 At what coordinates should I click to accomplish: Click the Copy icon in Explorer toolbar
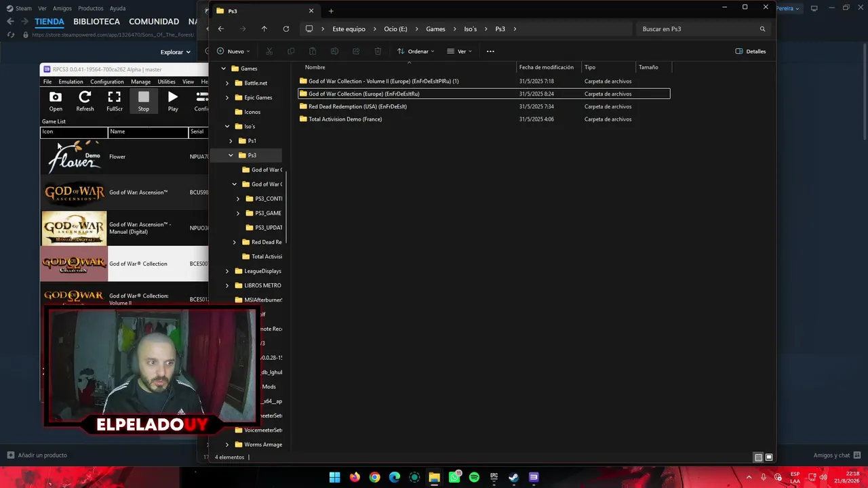click(291, 52)
